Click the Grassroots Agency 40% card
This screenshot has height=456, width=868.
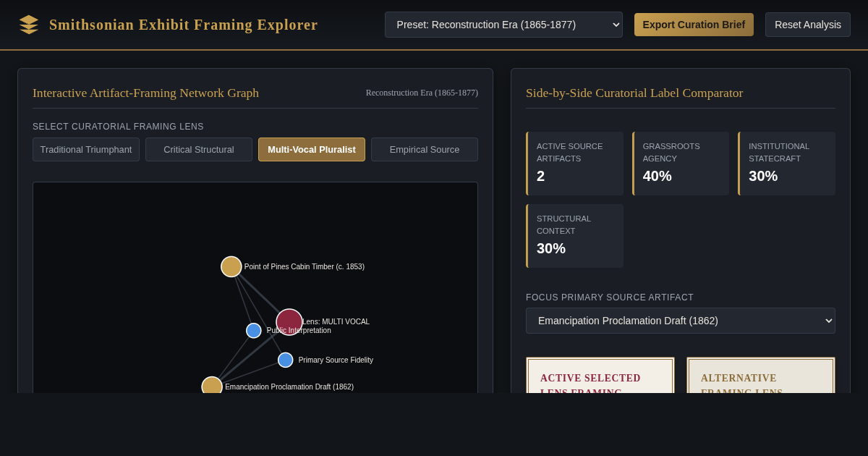681,164
